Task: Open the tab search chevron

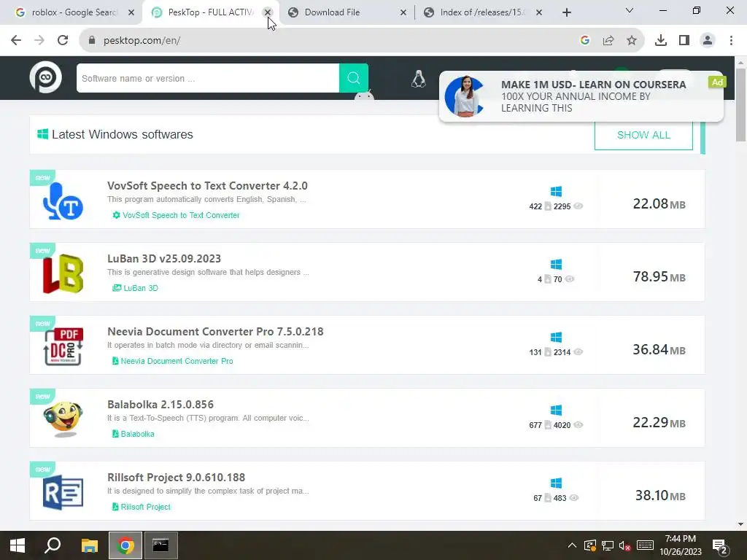Action: [x=630, y=10]
